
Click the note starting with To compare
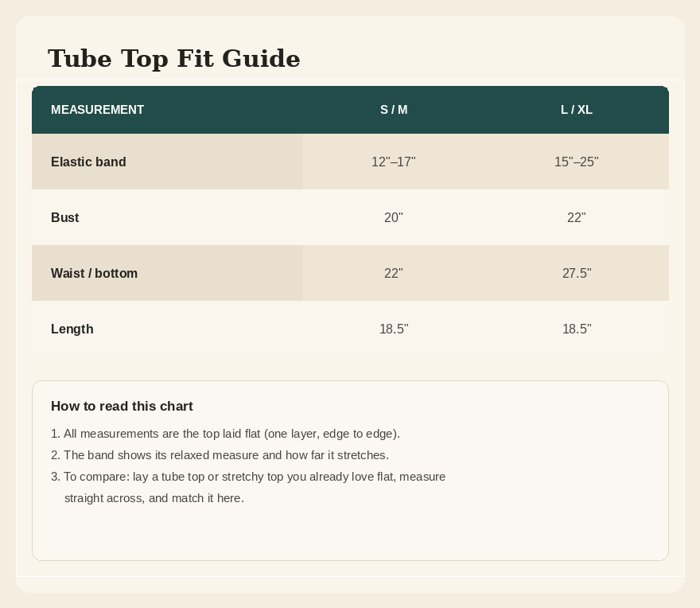pos(248,487)
